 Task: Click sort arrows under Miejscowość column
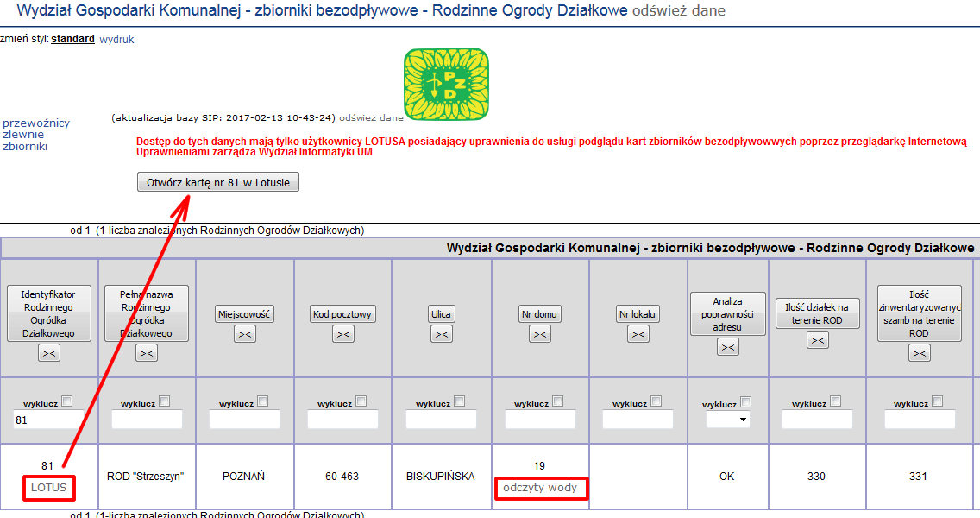tap(245, 334)
